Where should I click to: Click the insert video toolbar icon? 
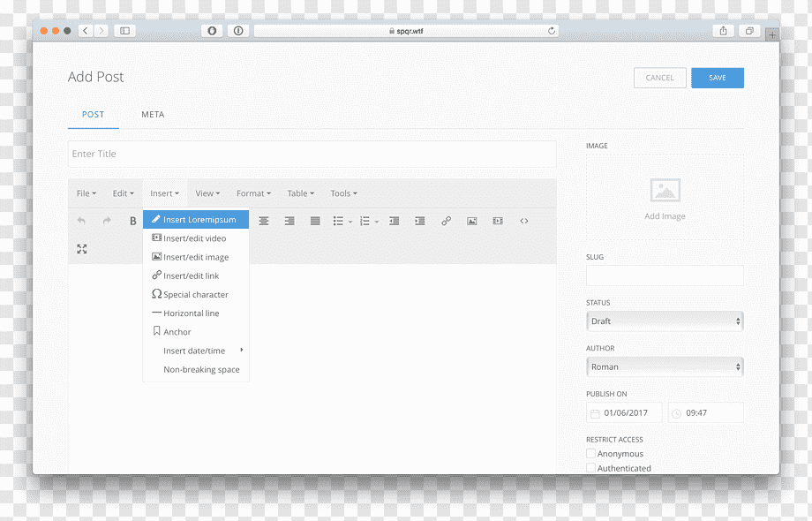[498, 221]
